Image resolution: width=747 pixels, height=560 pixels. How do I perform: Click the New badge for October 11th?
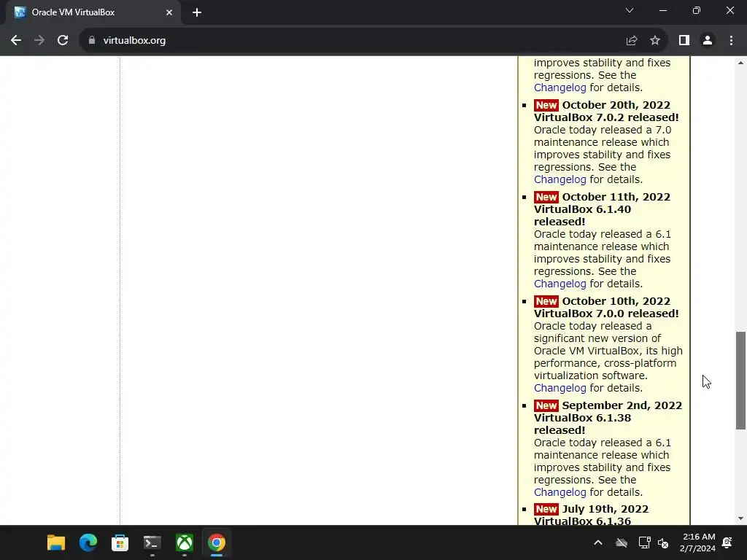[x=546, y=197]
